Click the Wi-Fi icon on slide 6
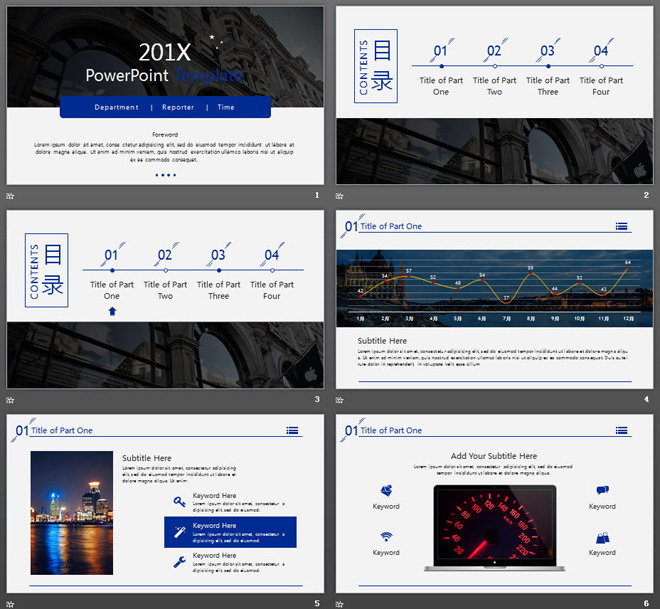The image size is (660, 609). pyautogui.click(x=386, y=536)
